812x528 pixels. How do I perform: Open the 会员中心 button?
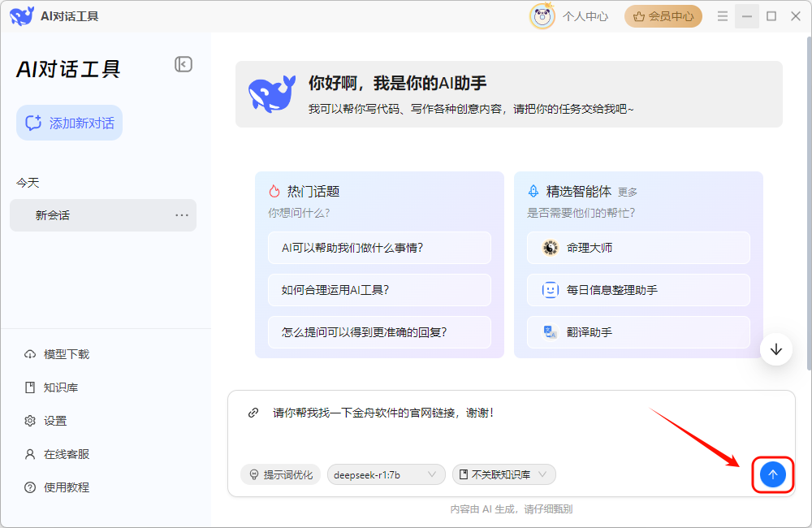click(x=663, y=16)
